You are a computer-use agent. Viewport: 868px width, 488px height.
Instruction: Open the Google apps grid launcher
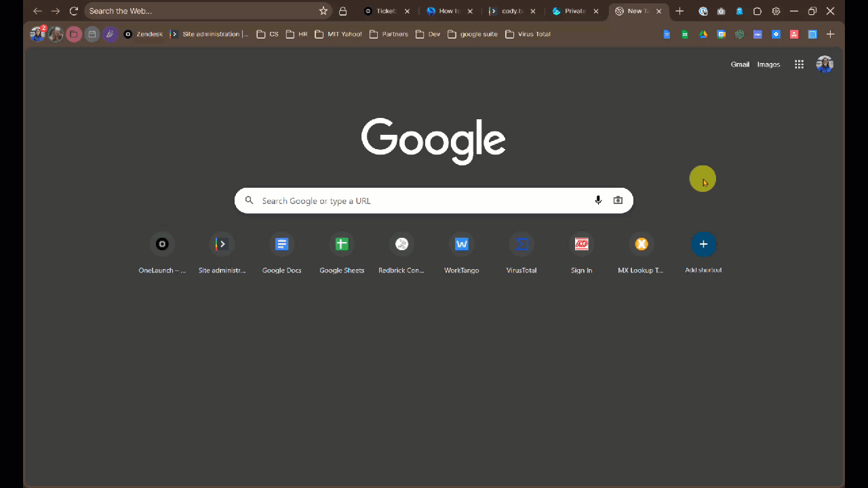(x=799, y=64)
